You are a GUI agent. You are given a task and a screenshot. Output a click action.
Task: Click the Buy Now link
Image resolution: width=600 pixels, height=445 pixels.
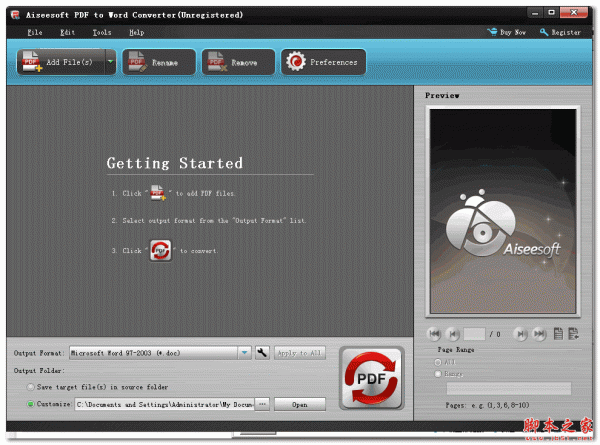pos(506,33)
